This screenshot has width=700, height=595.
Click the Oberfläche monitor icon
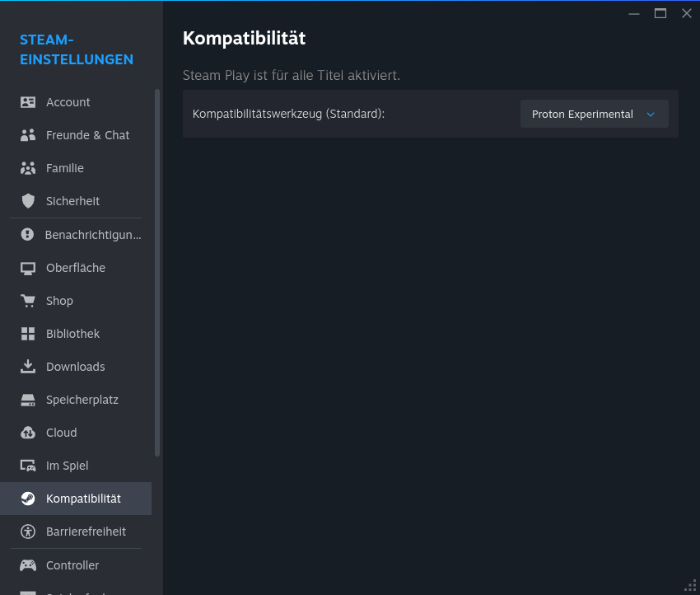coord(28,268)
